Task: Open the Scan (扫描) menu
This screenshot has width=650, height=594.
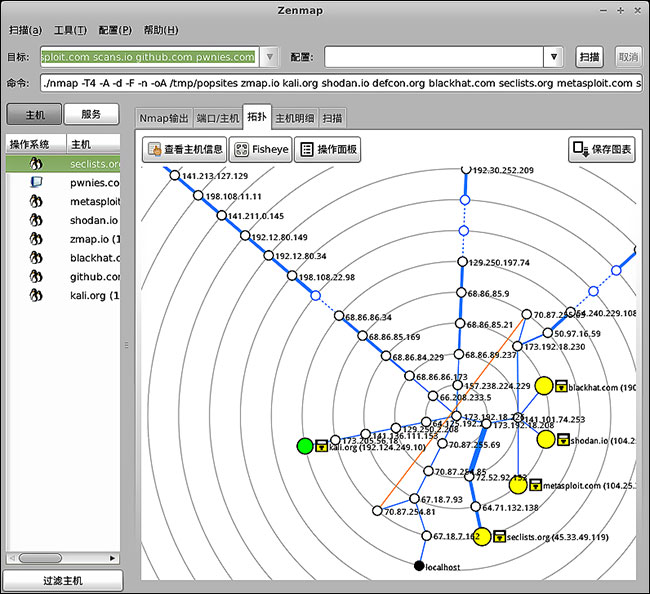Action: pyautogui.click(x=26, y=30)
